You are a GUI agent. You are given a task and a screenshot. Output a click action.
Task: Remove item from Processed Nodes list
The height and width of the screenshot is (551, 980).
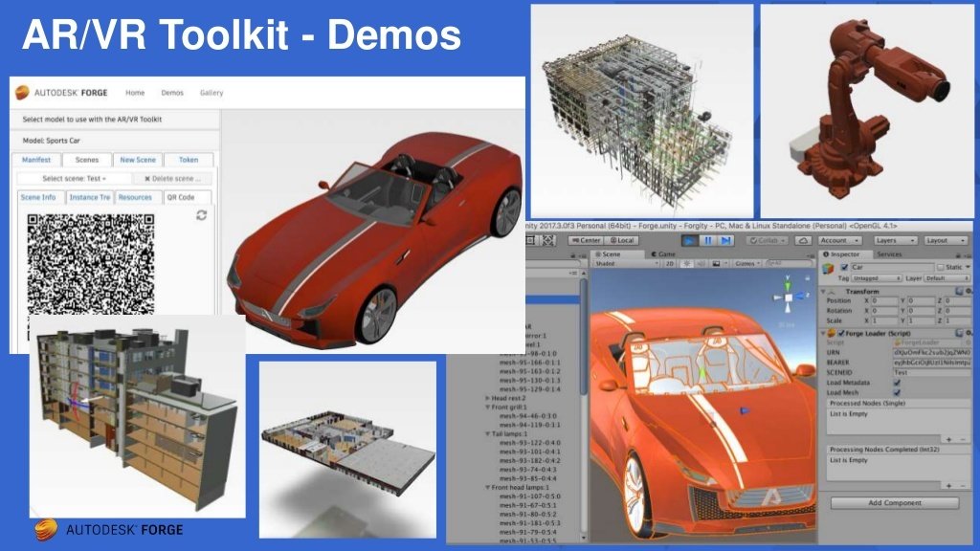(963, 440)
